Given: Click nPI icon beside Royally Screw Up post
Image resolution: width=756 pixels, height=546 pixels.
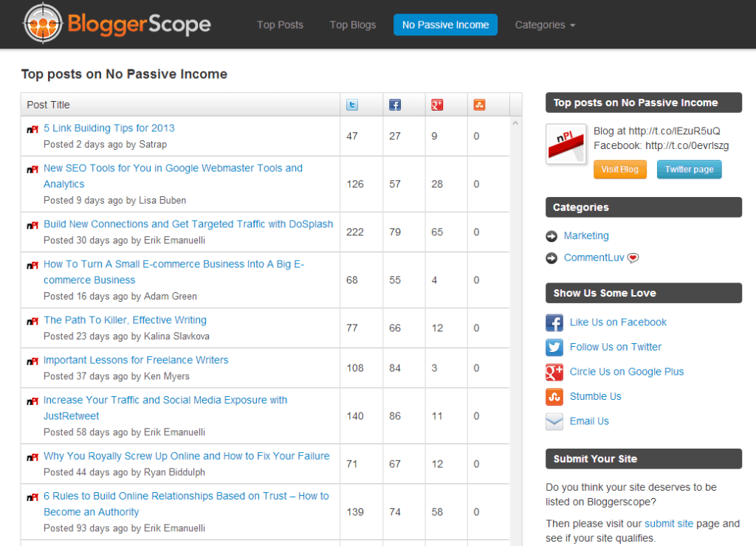Looking at the screenshot, I should point(32,457).
